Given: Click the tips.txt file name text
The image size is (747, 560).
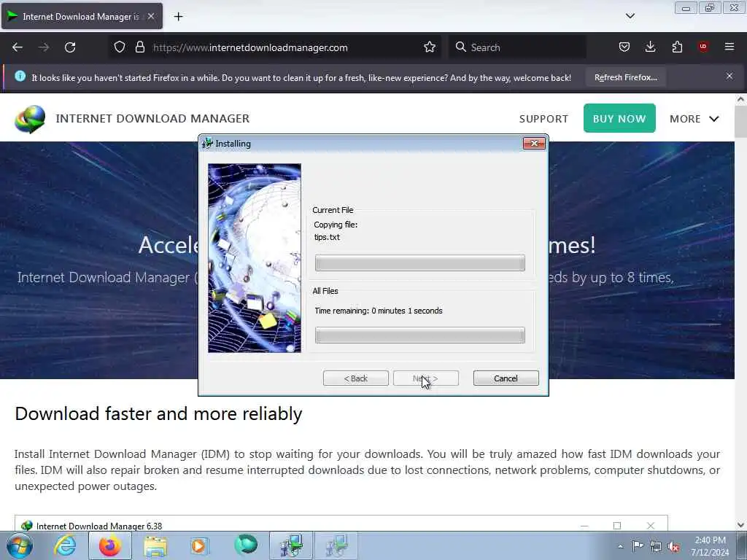Looking at the screenshot, I should click(327, 237).
